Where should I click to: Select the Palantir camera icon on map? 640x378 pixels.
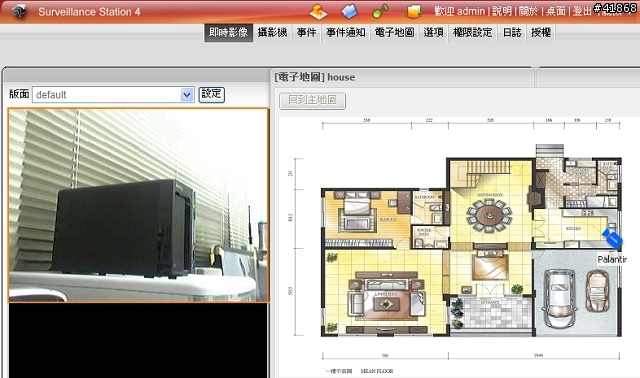pyautogui.click(x=612, y=238)
